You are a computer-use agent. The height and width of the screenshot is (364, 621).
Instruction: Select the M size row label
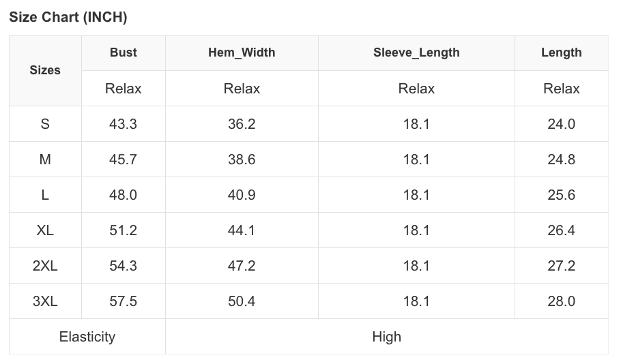pyautogui.click(x=45, y=160)
